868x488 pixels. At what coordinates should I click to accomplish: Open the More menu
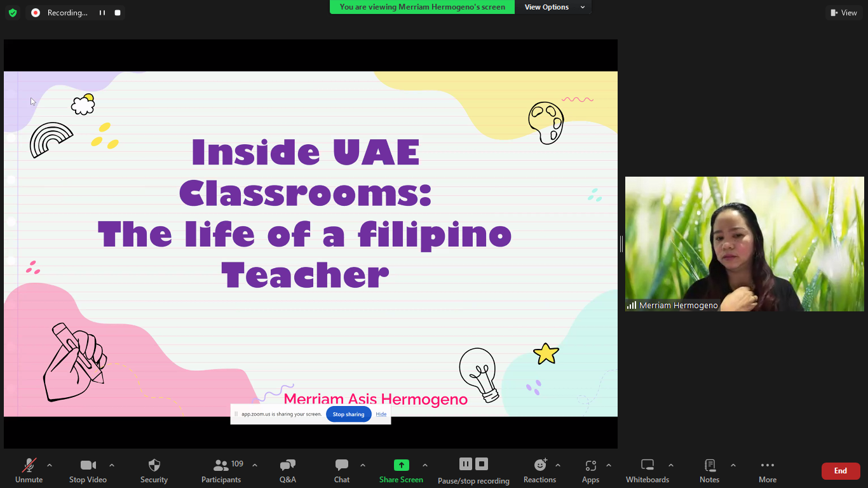[x=767, y=470]
